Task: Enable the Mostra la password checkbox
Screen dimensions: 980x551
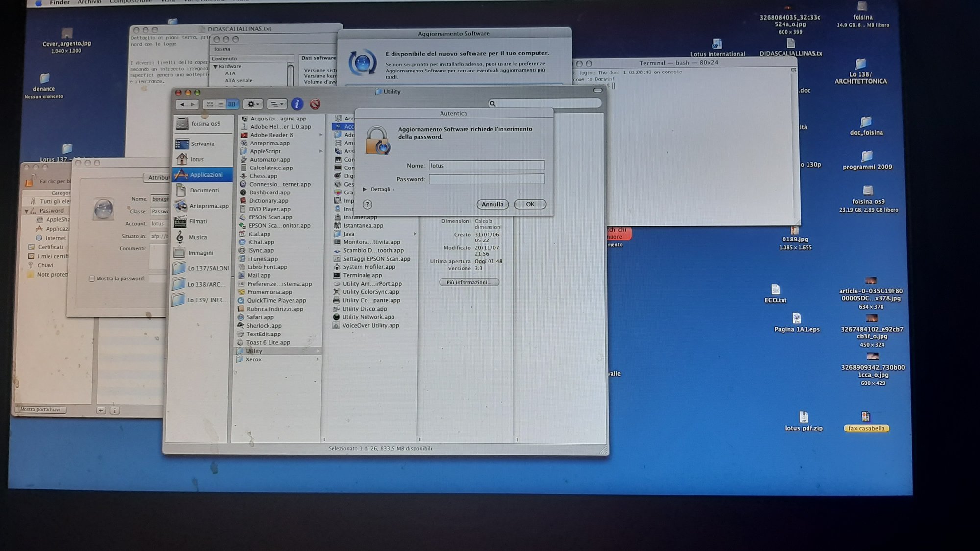Action: (x=92, y=278)
